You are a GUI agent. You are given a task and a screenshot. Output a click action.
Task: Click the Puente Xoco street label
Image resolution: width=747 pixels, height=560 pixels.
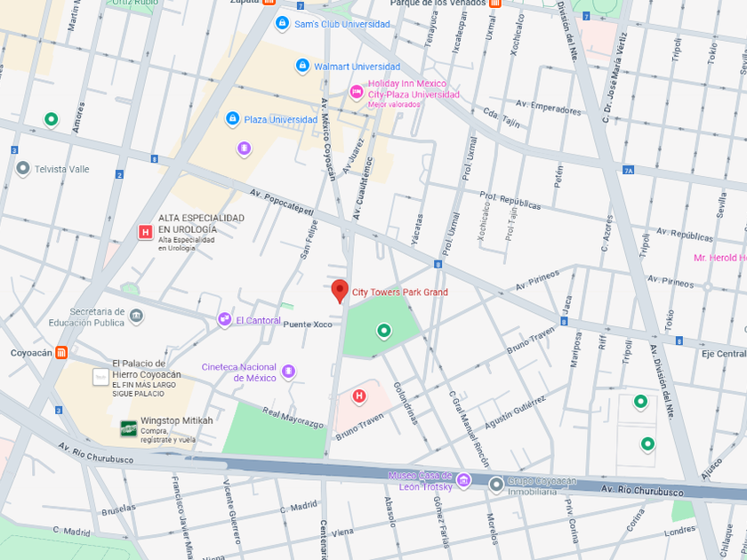tap(308, 324)
